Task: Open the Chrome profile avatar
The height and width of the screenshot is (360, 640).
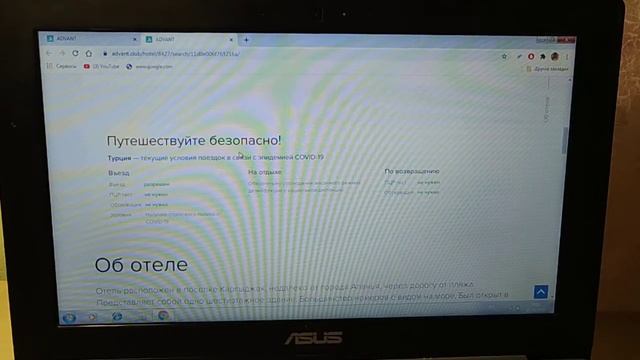Action: tap(554, 56)
